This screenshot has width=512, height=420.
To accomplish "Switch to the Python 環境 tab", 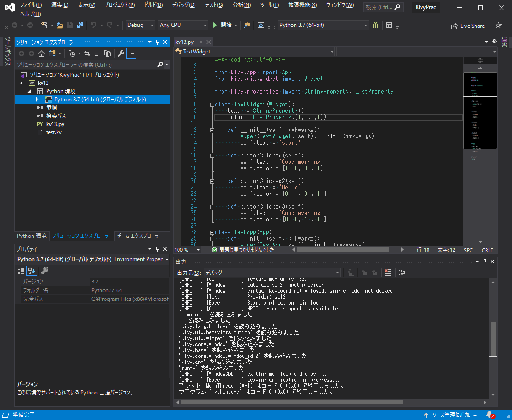I will click(x=32, y=236).
